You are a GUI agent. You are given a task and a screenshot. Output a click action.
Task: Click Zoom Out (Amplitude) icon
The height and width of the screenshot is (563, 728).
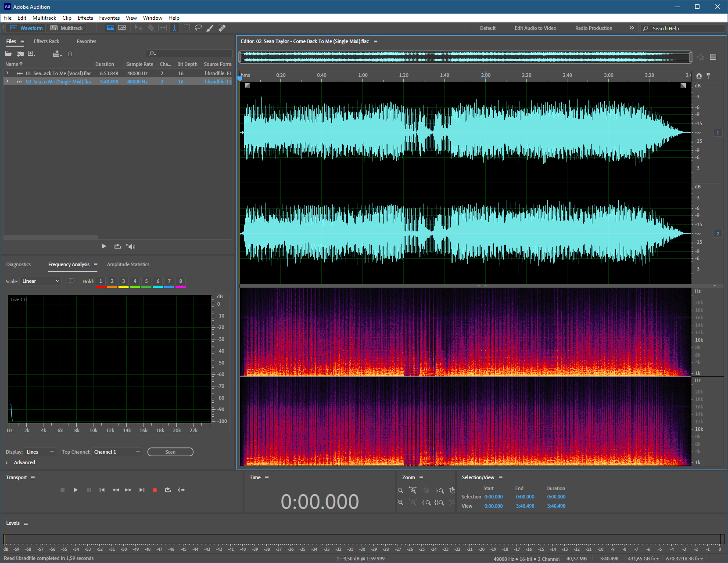pos(400,502)
